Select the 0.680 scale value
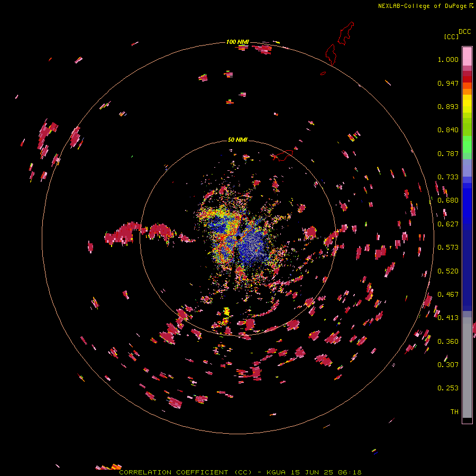This screenshot has height=476, width=476. (x=448, y=200)
